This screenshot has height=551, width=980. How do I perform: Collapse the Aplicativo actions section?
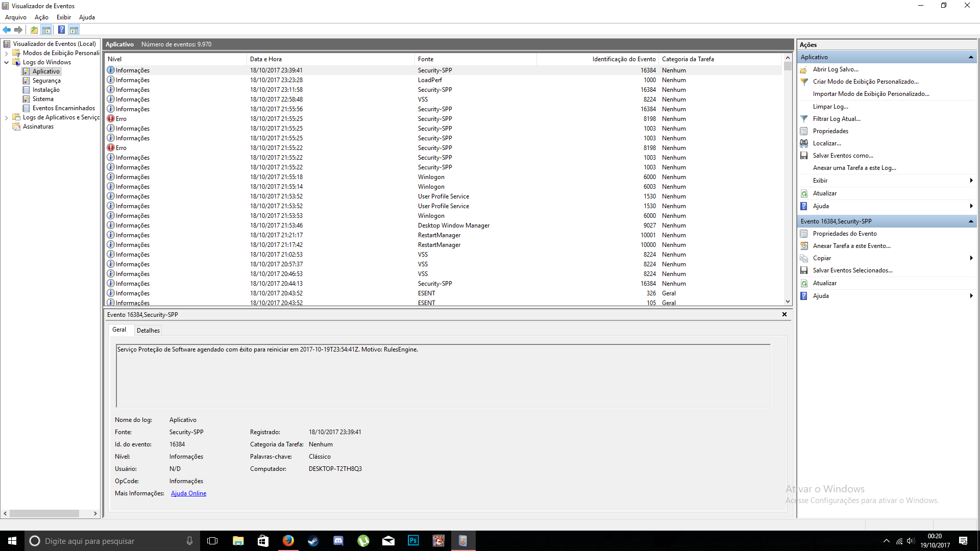pos(971,57)
